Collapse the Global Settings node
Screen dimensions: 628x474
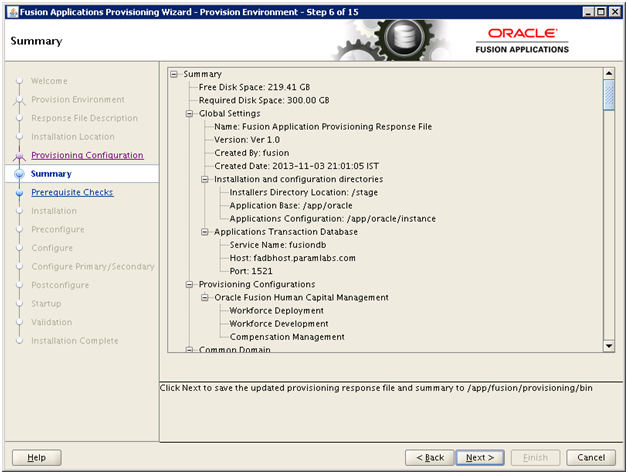tap(189, 114)
